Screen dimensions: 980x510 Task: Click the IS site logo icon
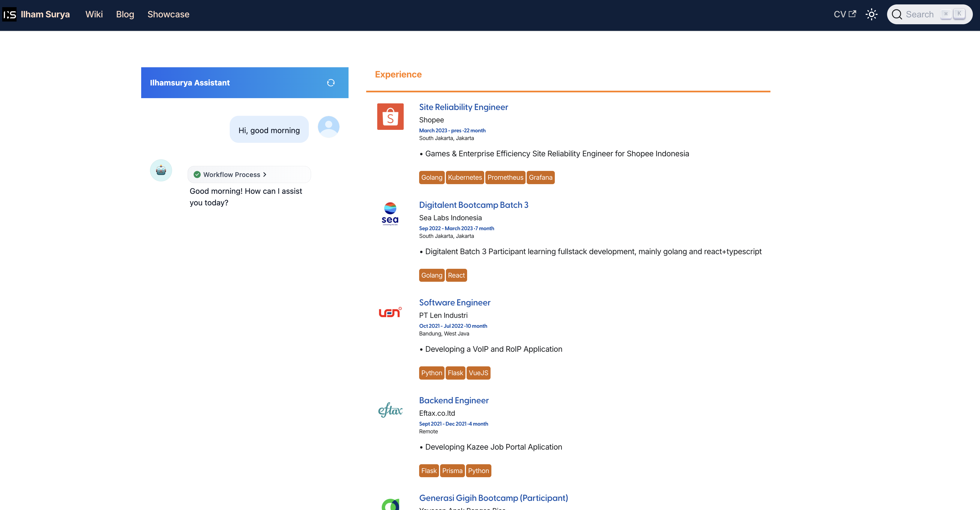[9, 14]
